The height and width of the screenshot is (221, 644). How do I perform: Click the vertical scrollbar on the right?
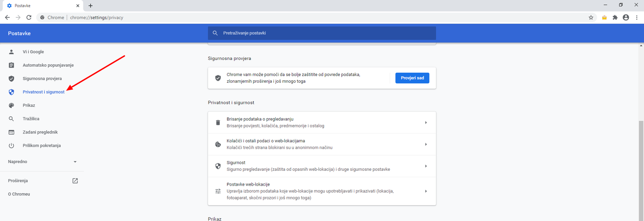click(x=641, y=169)
